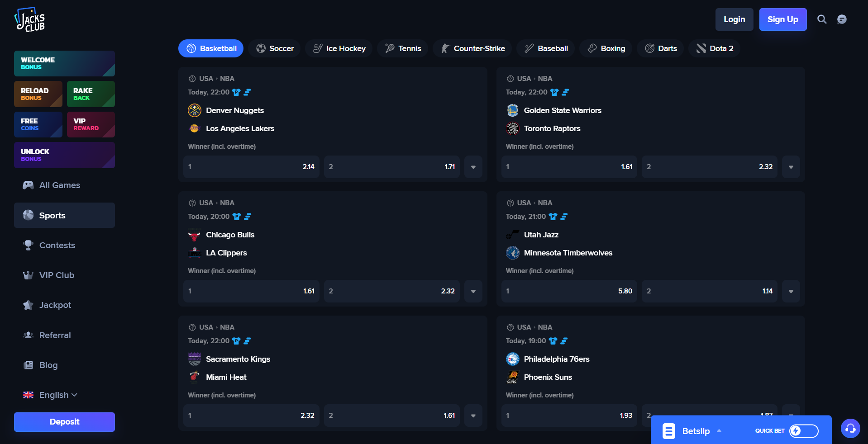
Task: Open jersey icon for Denver Nuggets match
Action: tap(236, 92)
